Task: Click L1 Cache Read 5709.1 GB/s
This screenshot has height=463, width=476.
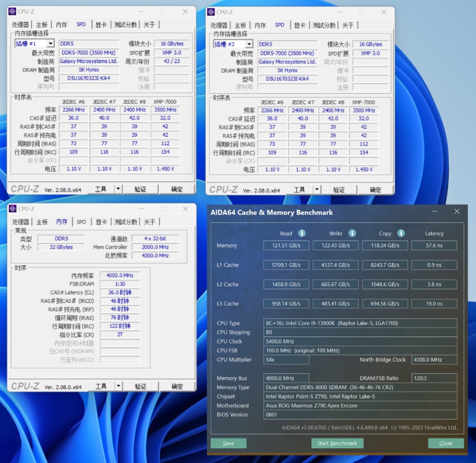Action: point(286,265)
